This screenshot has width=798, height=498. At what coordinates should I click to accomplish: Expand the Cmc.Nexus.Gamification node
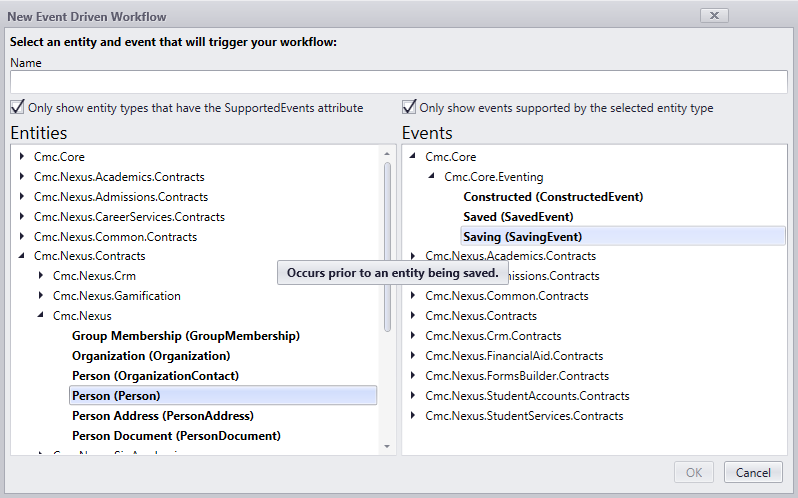click(x=41, y=296)
